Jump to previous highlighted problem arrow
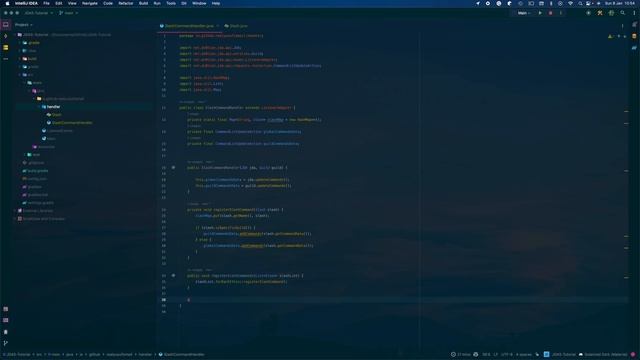The width and height of the screenshot is (640, 360). 619,36
